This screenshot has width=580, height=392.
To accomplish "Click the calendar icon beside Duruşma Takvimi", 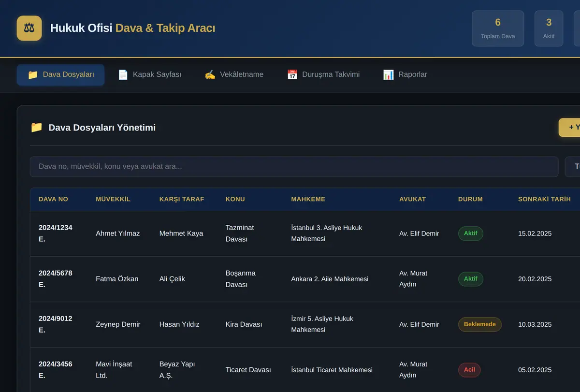I will point(292,75).
